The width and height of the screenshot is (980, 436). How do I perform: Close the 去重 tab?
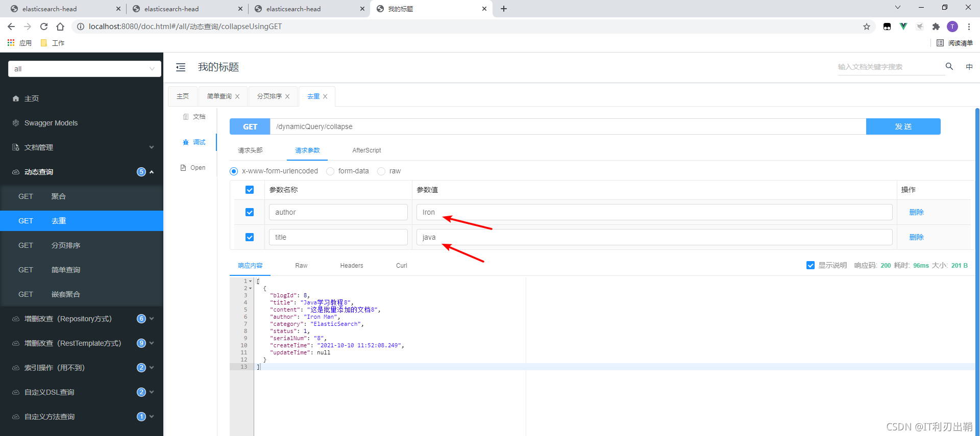point(325,96)
